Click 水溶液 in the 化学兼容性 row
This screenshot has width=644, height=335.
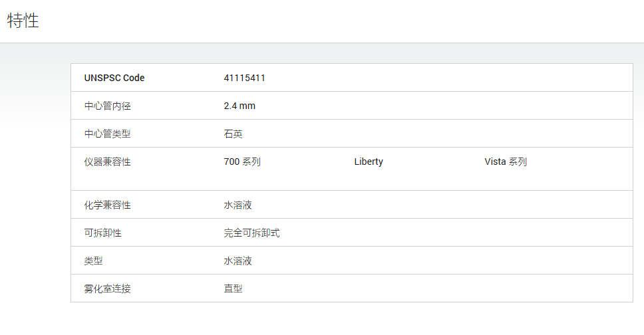[238, 205]
